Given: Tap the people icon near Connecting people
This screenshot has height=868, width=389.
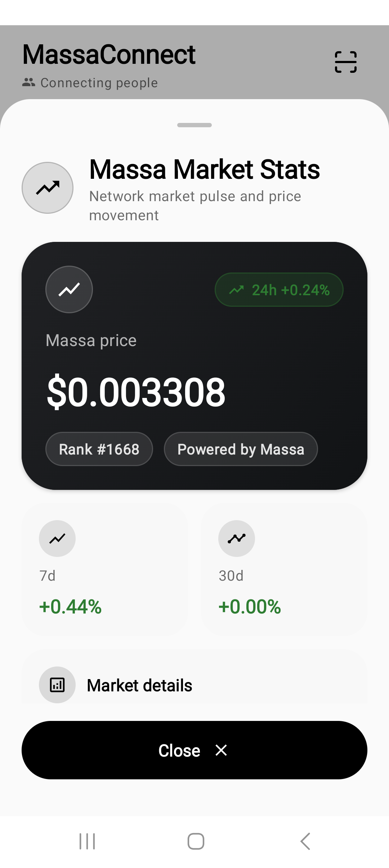Looking at the screenshot, I should 29,83.
